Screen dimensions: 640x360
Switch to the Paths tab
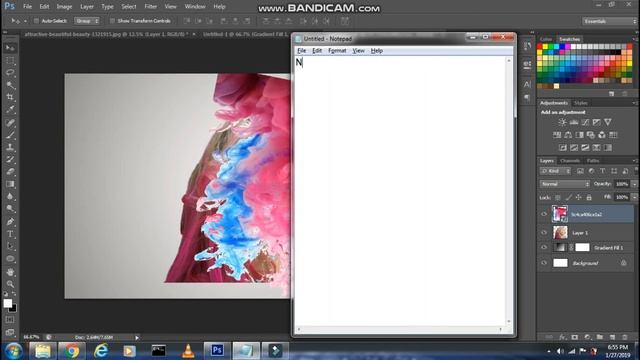[593, 161]
